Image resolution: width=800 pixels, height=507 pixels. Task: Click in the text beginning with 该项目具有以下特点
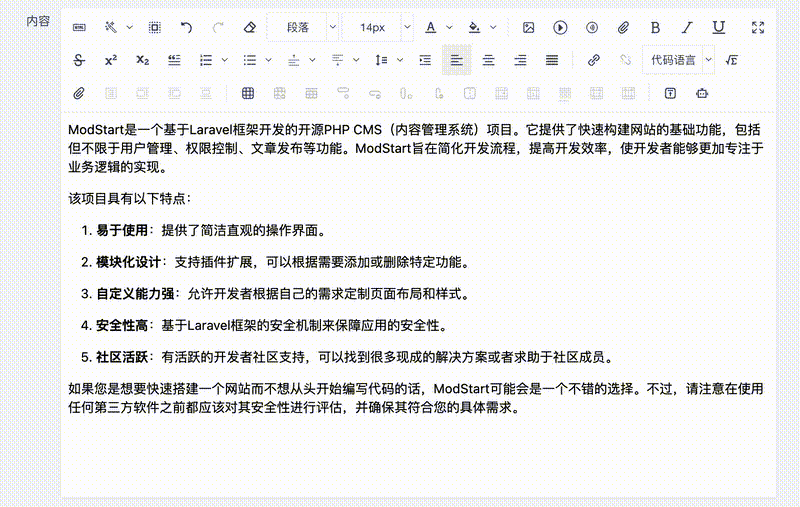(x=120, y=198)
